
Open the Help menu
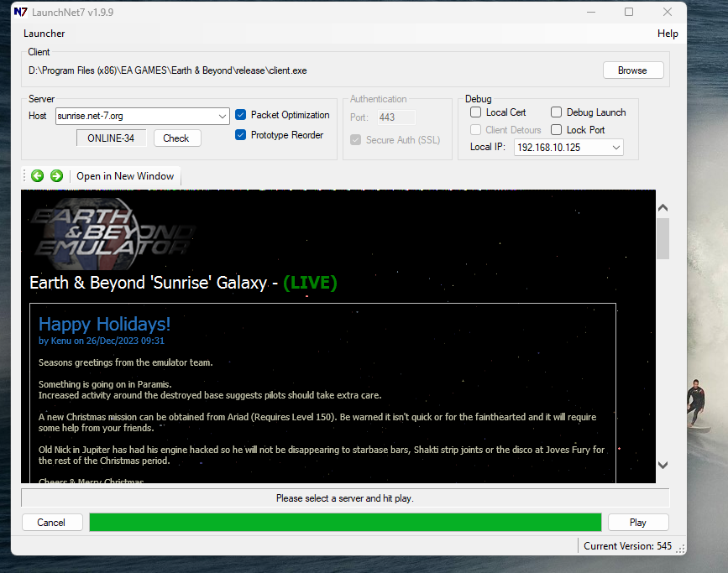coord(668,34)
